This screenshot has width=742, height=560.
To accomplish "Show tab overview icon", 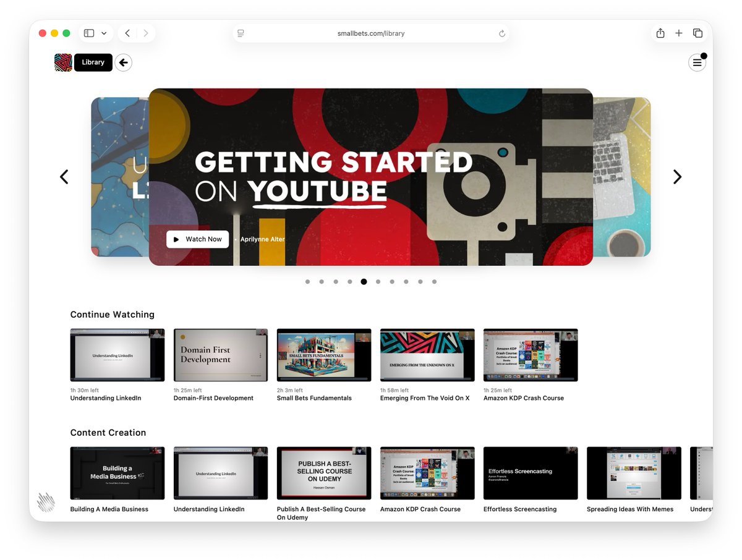I will pos(697,33).
